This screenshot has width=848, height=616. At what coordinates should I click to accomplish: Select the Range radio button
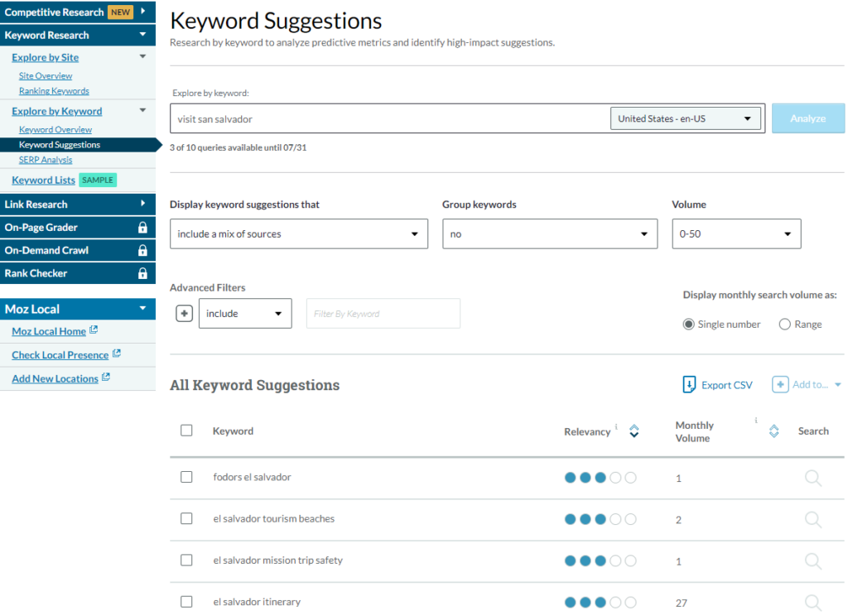(784, 325)
